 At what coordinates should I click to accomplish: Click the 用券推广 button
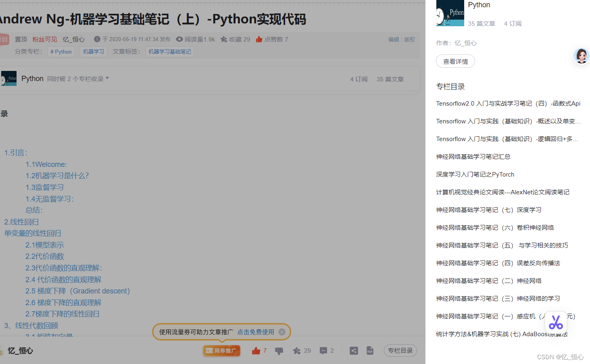pos(221,351)
